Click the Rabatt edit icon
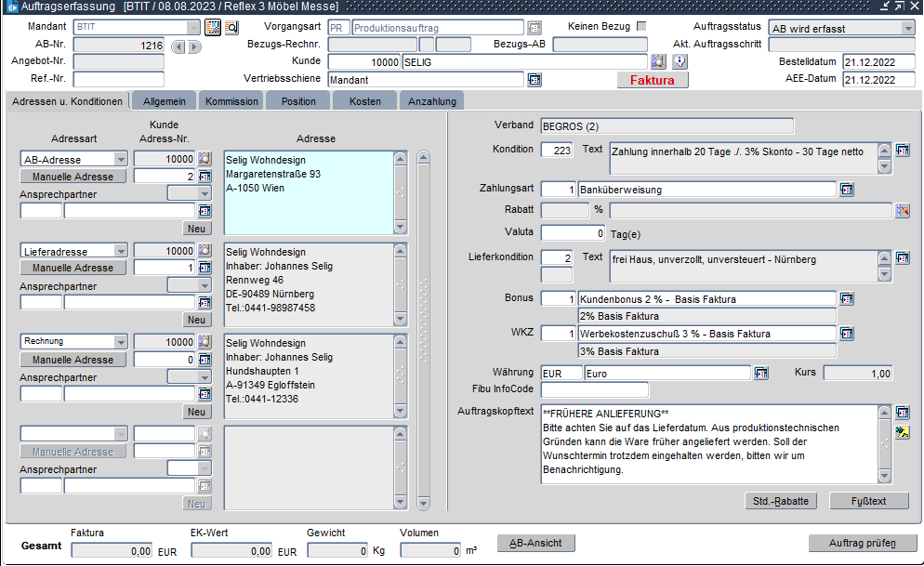 pyautogui.click(x=902, y=211)
